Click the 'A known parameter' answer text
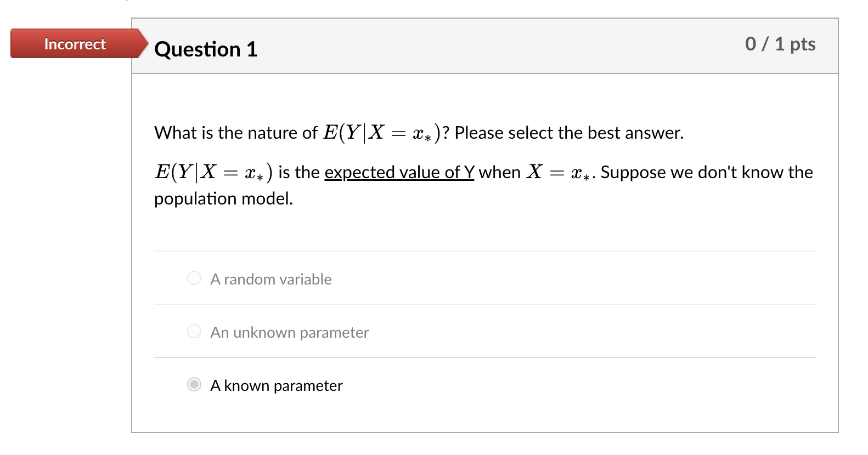The height and width of the screenshot is (455, 868). pos(275,385)
